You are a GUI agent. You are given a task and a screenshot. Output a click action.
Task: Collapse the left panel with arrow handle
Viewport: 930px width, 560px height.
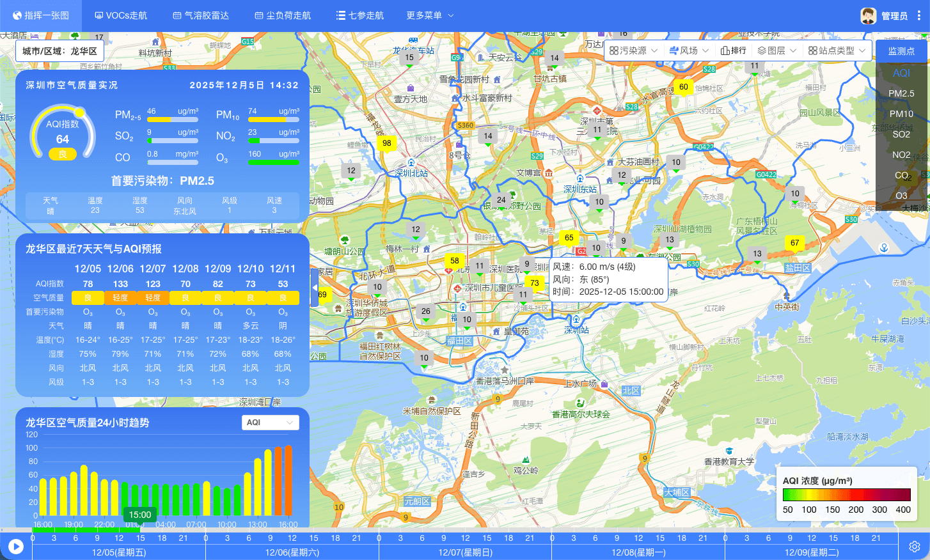tap(314, 288)
